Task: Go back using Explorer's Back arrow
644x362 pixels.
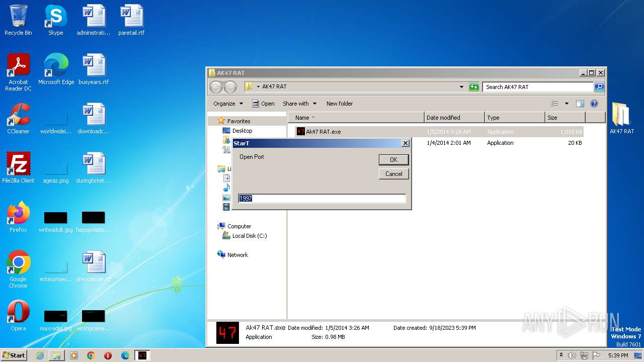Action: (216, 87)
